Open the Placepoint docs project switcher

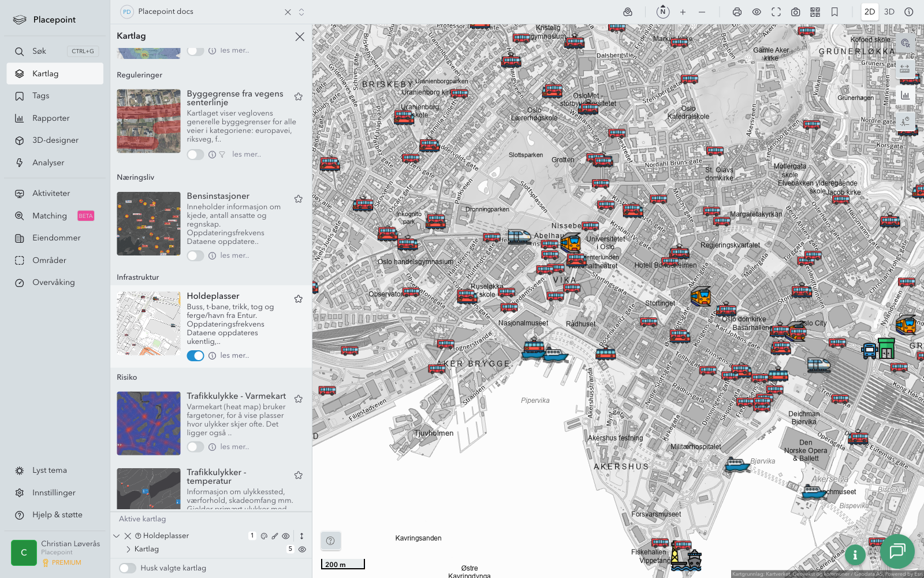click(301, 12)
